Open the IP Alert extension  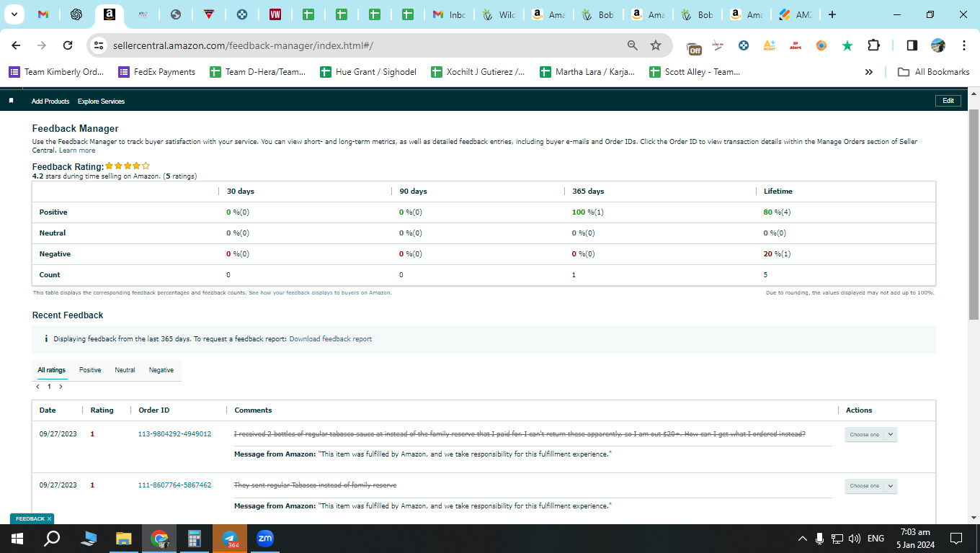point(796,45)
